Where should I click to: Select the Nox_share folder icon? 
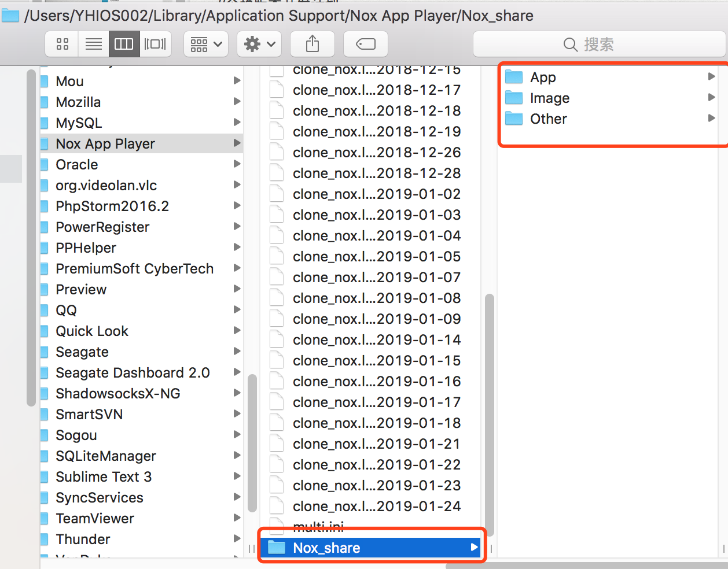(277, 547)
